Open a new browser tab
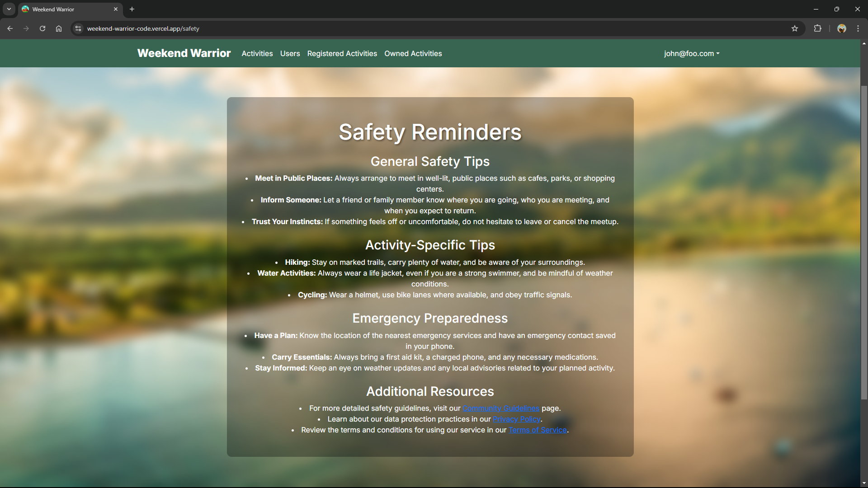The image size is (868, 488). click(x=132, y=9)
